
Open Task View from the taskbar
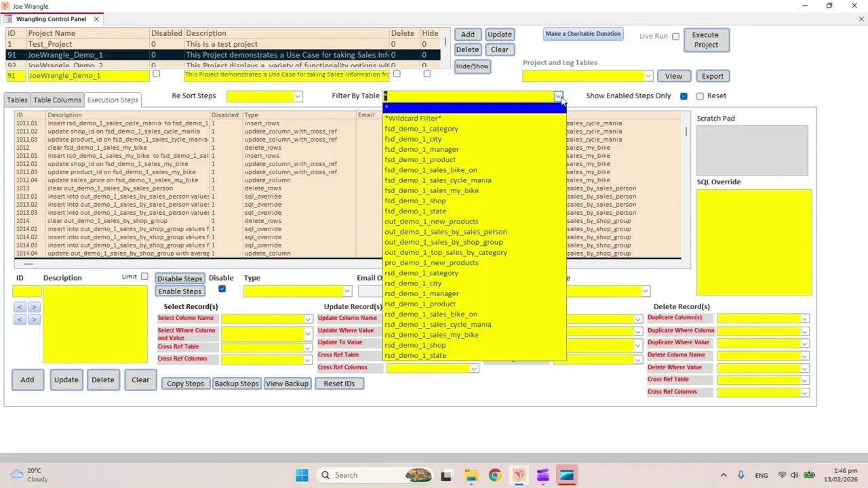coord(446,475)
